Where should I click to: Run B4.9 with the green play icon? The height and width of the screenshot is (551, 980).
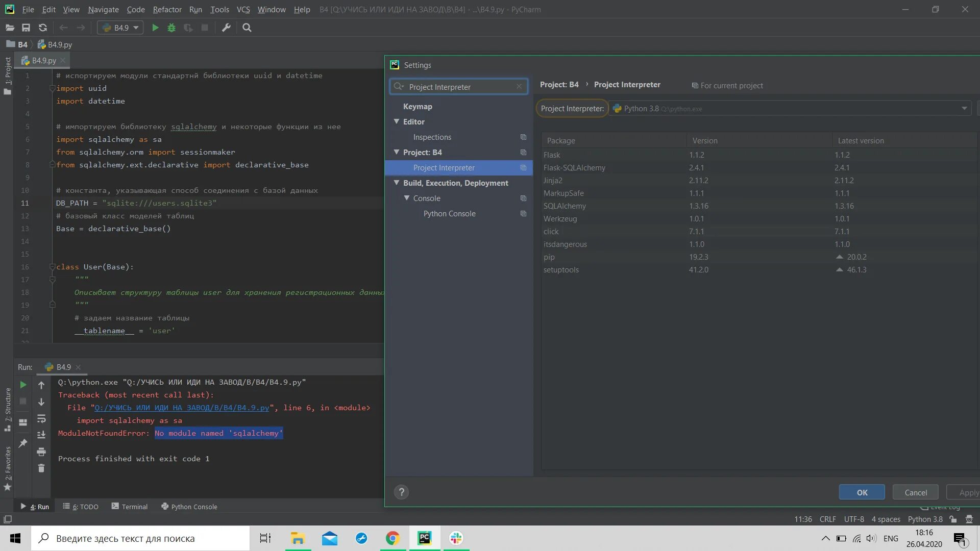(155, 28)
